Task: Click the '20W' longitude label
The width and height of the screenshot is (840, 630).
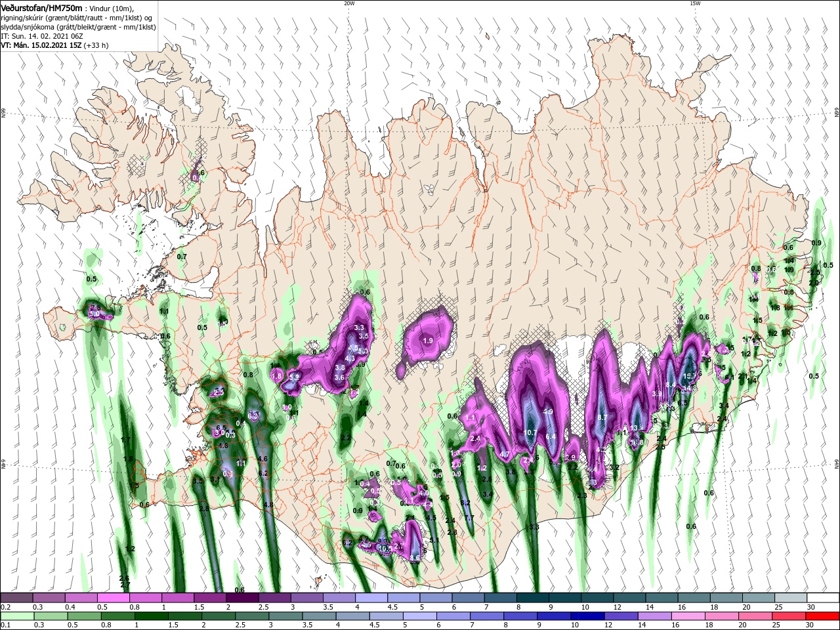Action: 349,3
